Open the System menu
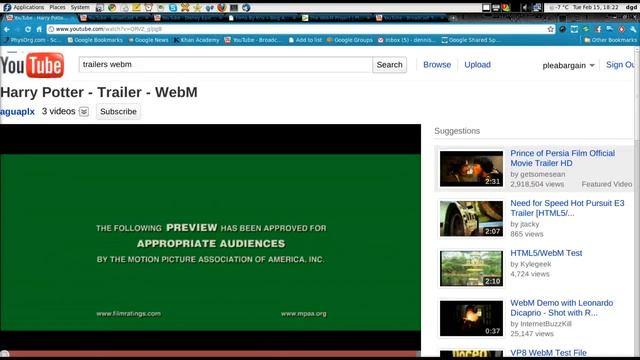This screenshot has width=640, height=360. tap(80, 7)
